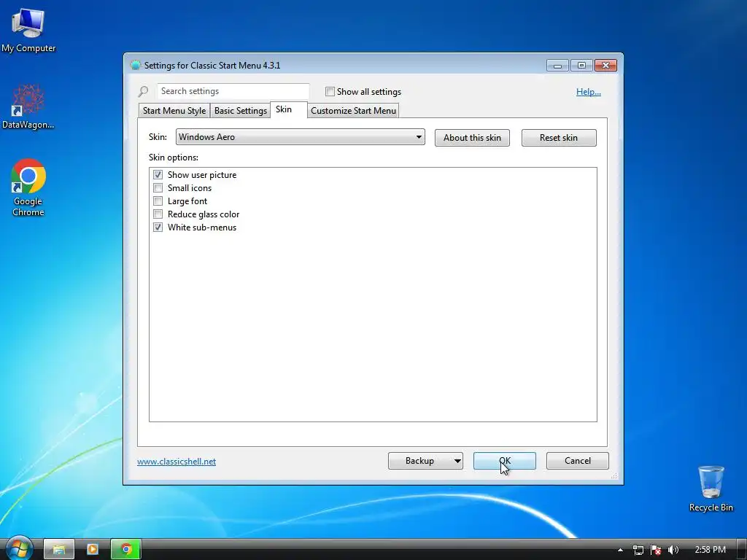The width and height of the screenshot is (747, 560).
Task: Show hidden system tray icons
Action: (620, 550)
